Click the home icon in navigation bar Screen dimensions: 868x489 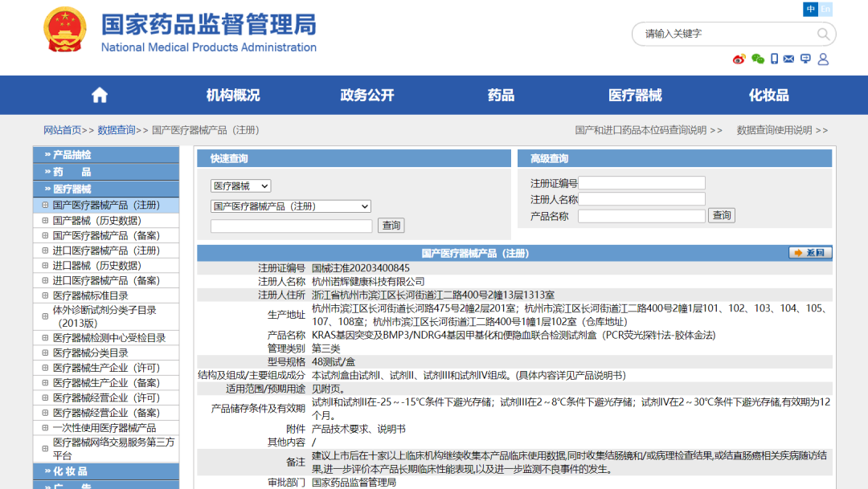click(x=100, y=96)
